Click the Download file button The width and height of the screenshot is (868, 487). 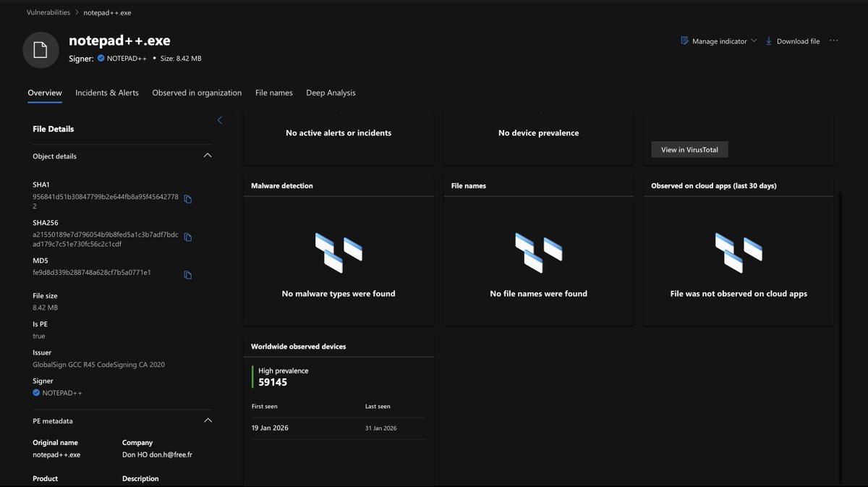[793, 41]
